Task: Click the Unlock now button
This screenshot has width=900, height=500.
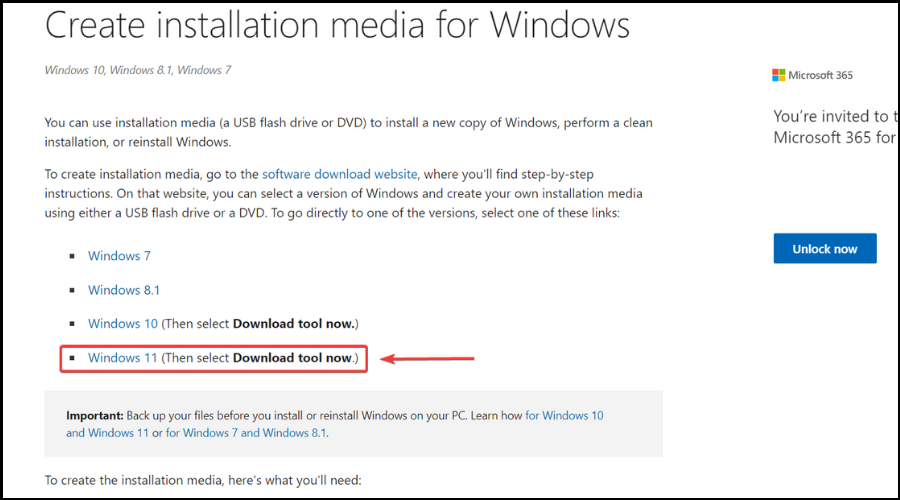Action: coord(825,249)
